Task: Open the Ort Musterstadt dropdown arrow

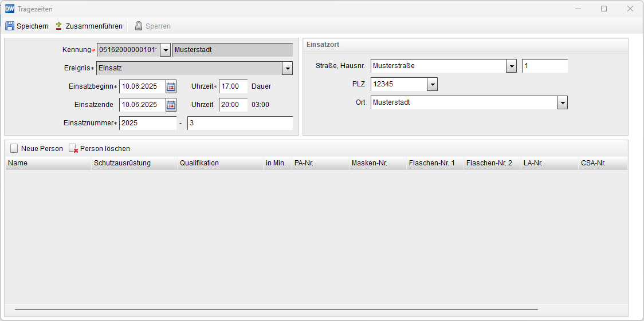Action: (562, 102)
